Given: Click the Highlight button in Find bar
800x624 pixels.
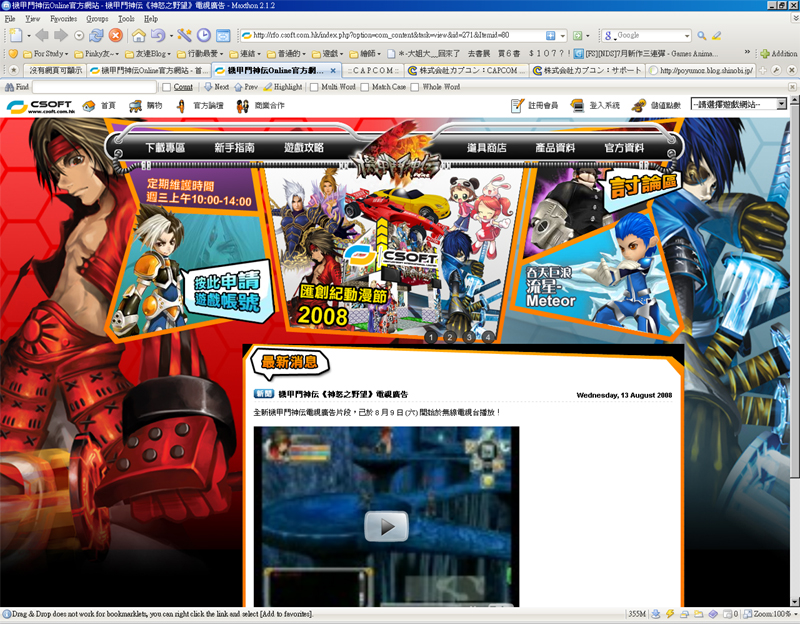Looking at the screenshot, I should tap(283, 87).
